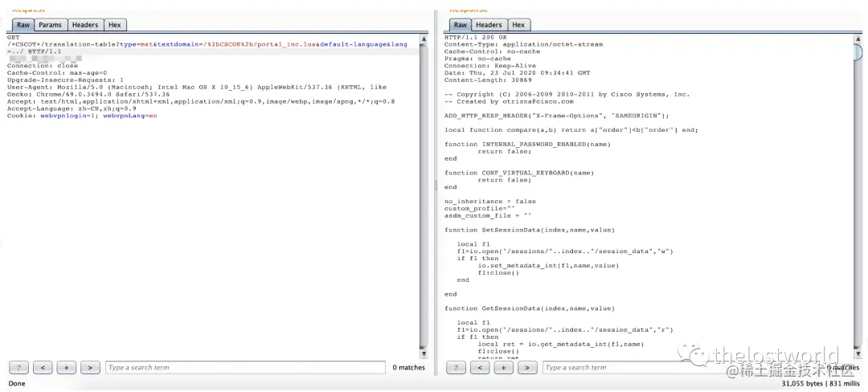Click previous match '<' button under Response

coord(479,368)
